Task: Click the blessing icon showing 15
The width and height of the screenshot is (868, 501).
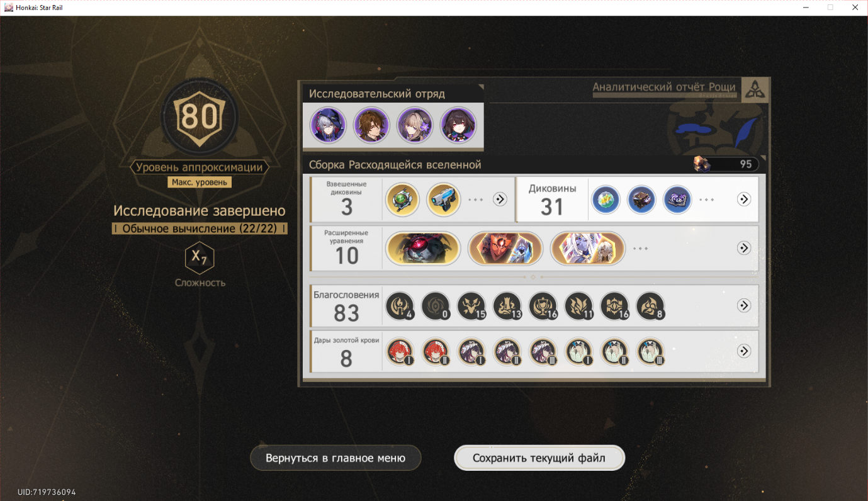Action: coord(471,305)
